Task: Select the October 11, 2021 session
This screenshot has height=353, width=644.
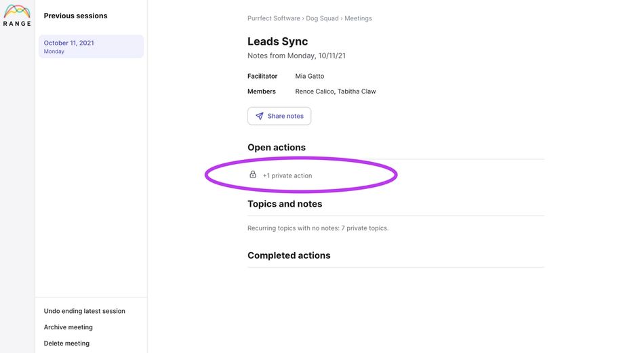Action: pos(92,46)
